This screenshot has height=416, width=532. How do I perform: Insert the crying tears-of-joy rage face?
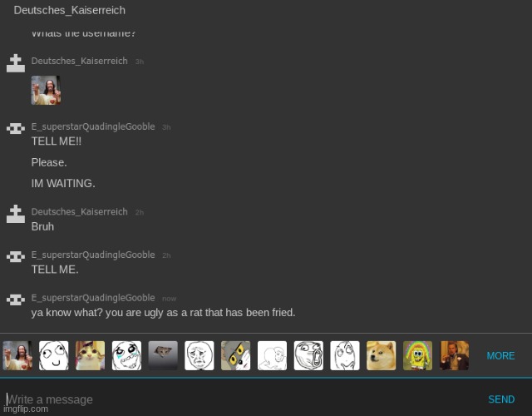pos(126,355)
